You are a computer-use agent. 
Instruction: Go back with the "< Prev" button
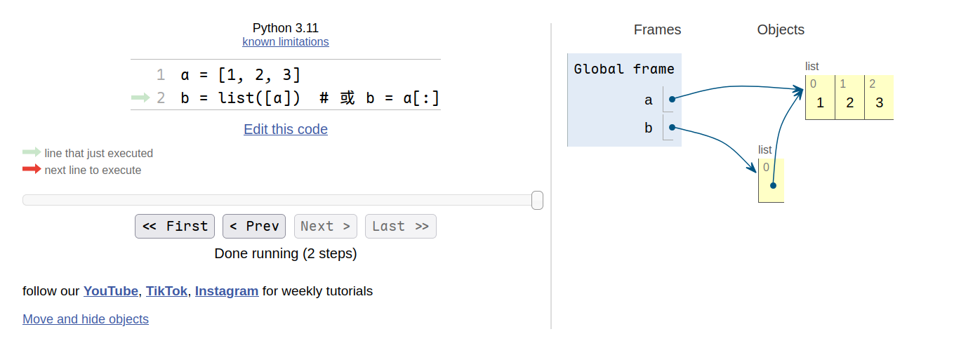pyautogui.click(x=253, y=226)
